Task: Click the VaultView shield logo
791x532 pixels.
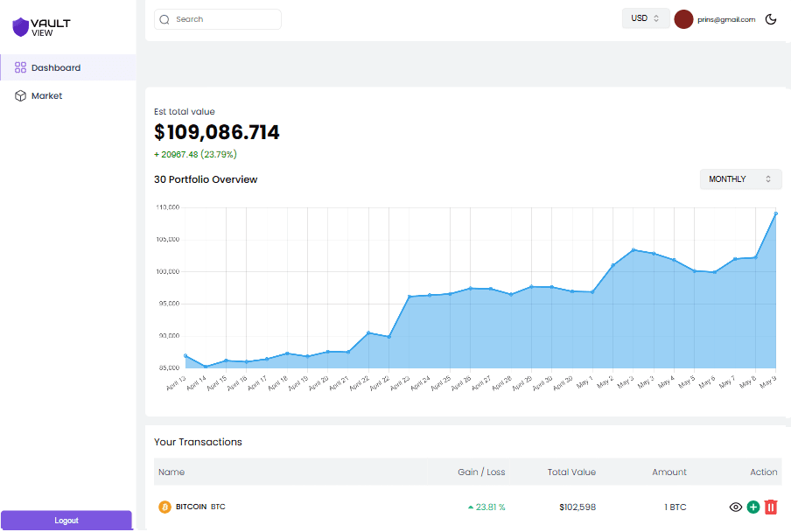Action: point(20,27)
